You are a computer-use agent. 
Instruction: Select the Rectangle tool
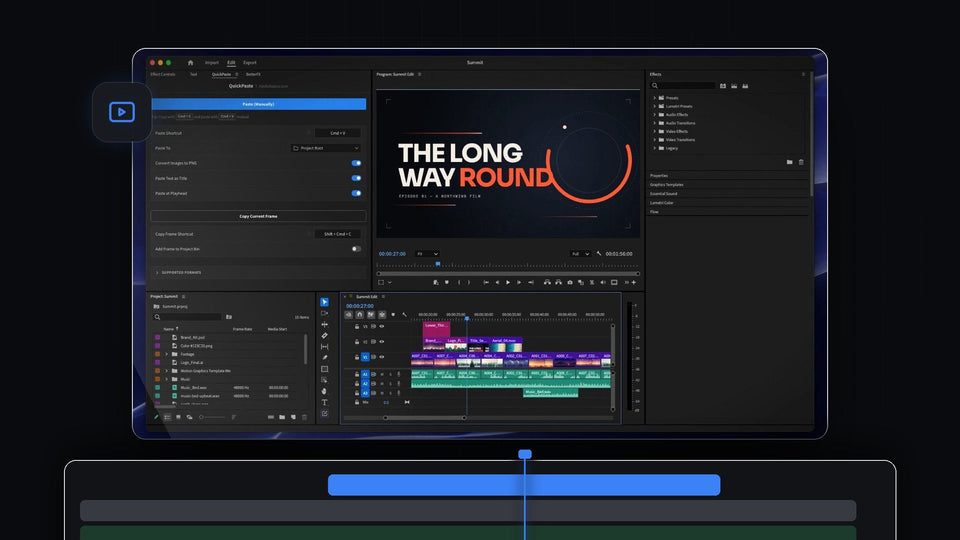324,369
